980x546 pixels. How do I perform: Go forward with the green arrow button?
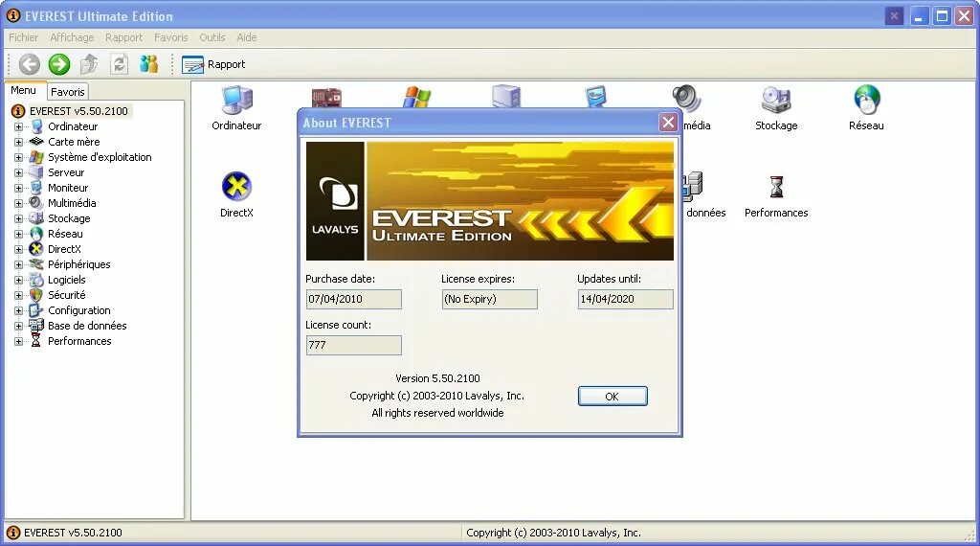coord(58,64)
